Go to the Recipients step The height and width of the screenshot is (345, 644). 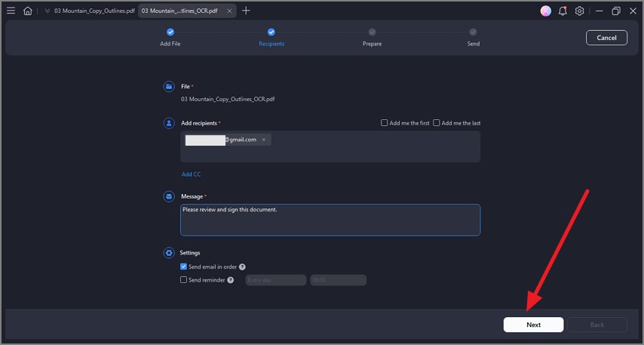coord(271,38)
